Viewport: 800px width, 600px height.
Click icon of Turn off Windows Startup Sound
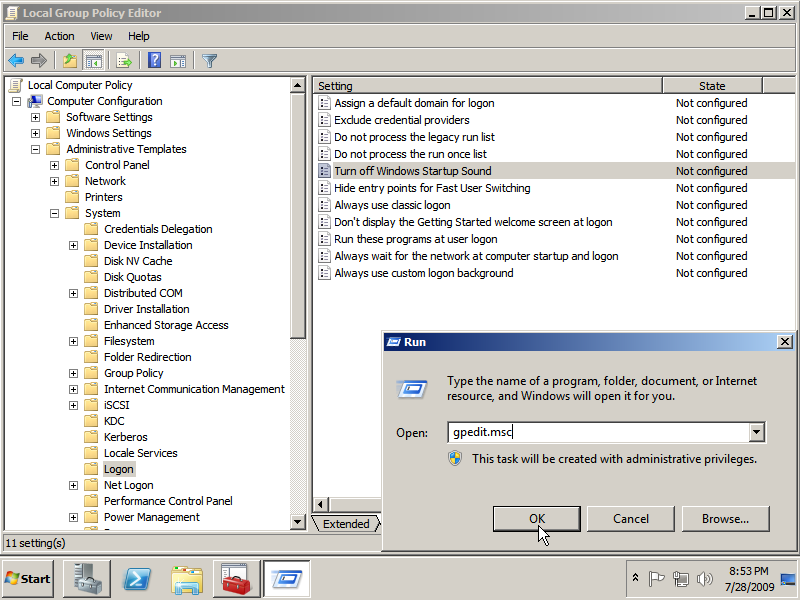[x=324, y=171]
